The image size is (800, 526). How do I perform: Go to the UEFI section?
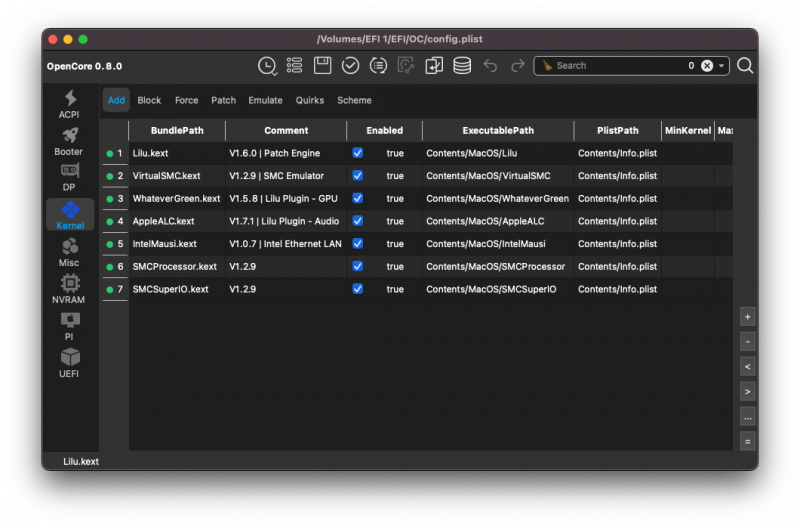(69, 362)
